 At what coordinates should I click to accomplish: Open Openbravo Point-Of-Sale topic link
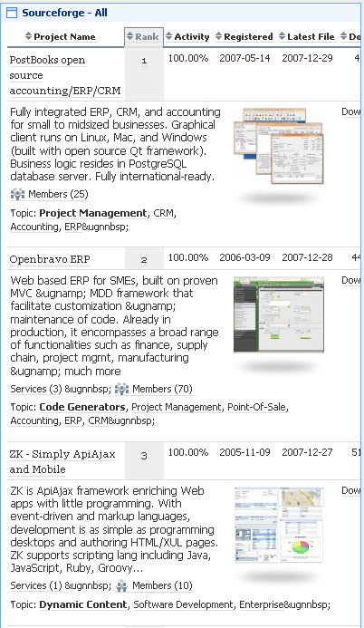tap(257, 407)
